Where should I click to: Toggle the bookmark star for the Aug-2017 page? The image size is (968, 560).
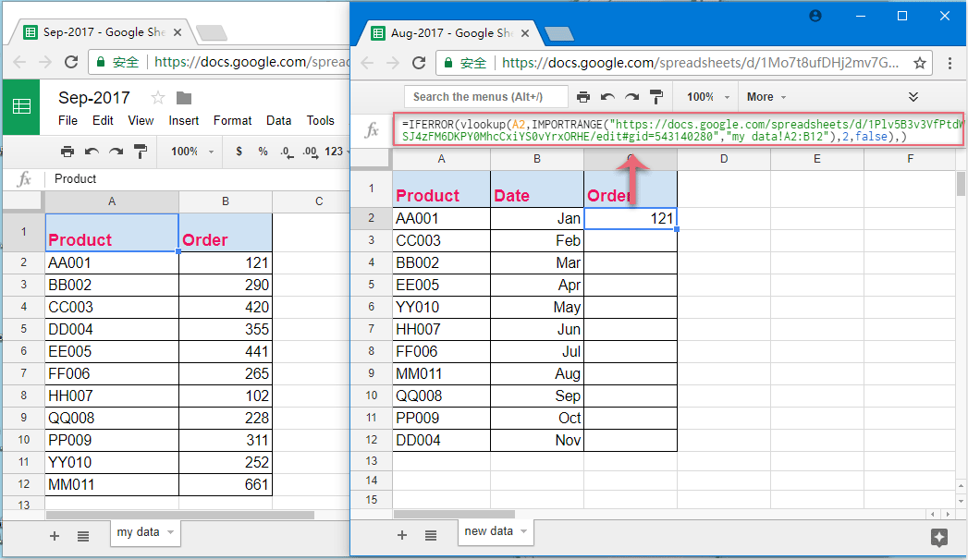coord(919,63)
